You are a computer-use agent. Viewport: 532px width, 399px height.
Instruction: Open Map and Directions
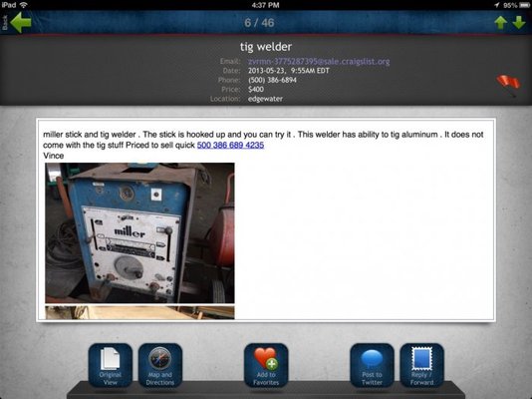160,365
